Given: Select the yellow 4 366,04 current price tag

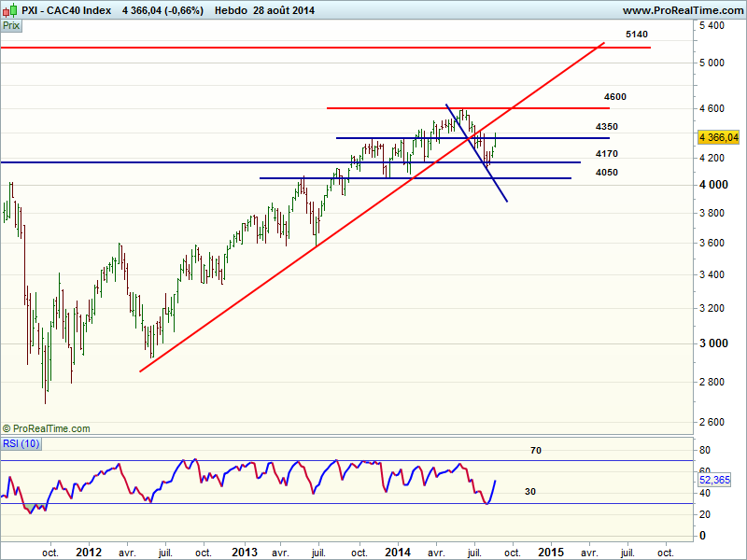Looking at the screenshot, I should (718, 137).
